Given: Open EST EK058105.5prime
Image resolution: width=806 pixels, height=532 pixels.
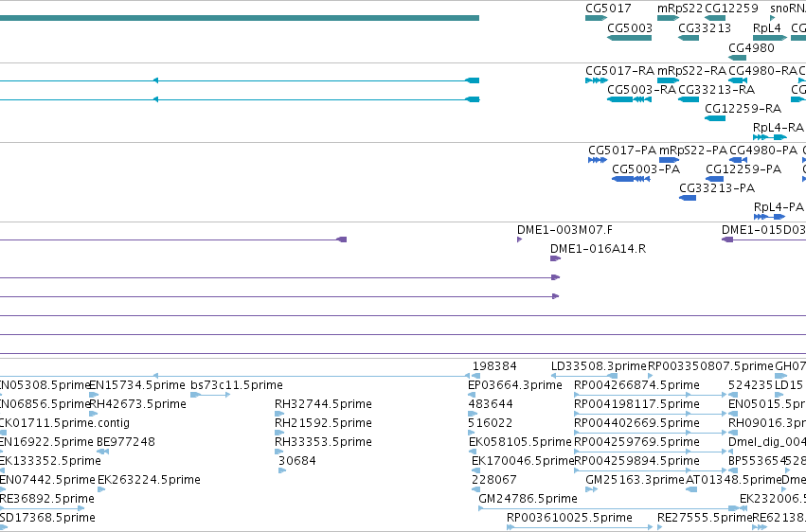Looking at the screenshot, I should 520,442.
